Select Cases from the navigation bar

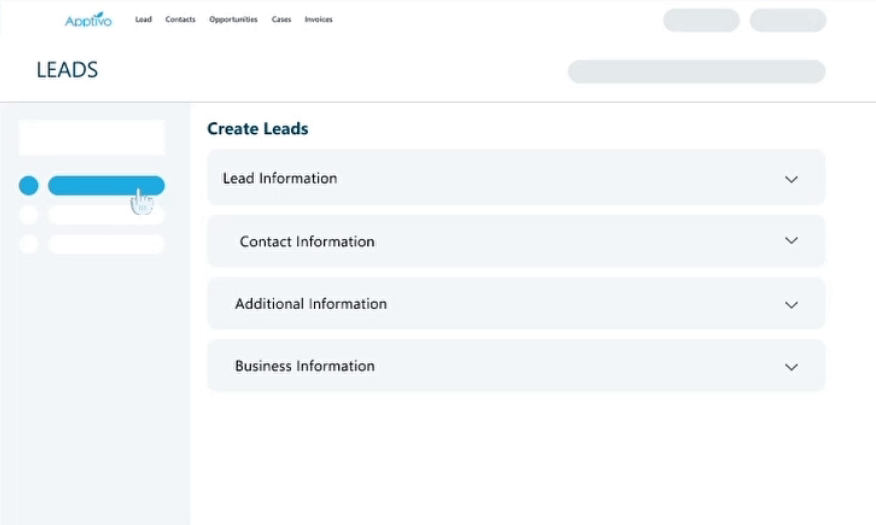[281, 20]
